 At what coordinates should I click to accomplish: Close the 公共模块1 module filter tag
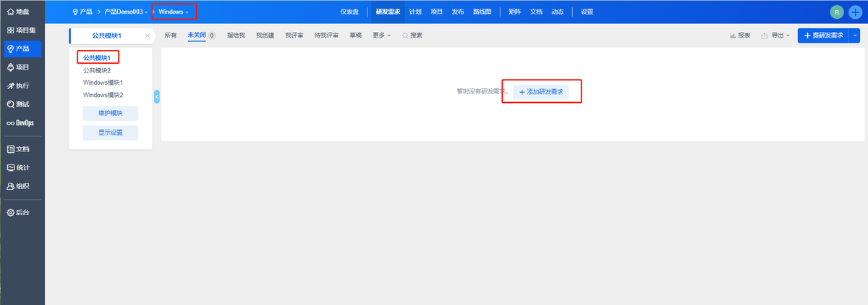tap(148, 35)
